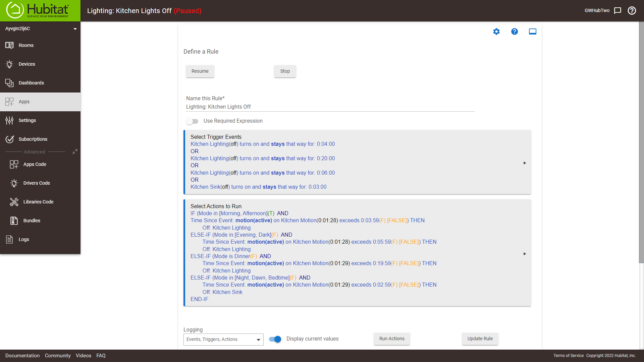Click the Resume button

coord(200,71)
